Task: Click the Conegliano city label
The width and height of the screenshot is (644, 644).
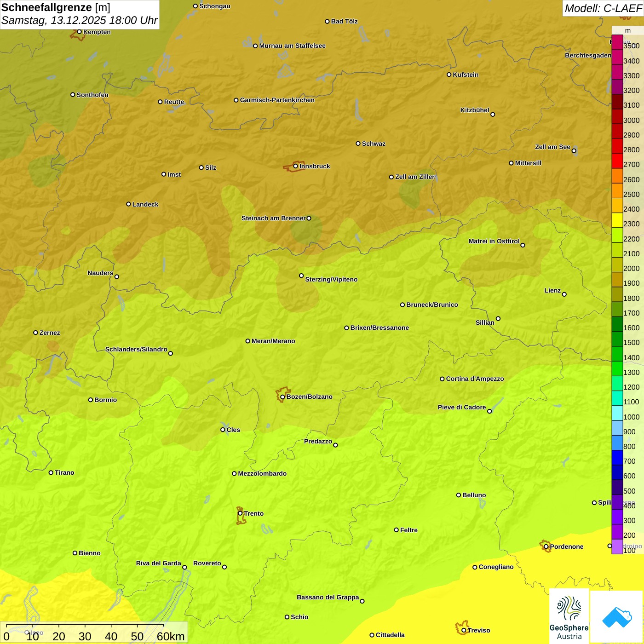Action: point(496,567)
